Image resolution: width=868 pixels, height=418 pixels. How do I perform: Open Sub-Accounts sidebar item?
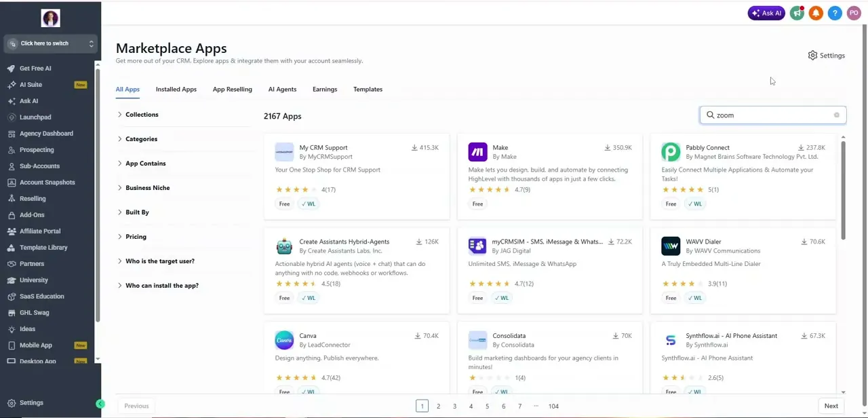39,166
